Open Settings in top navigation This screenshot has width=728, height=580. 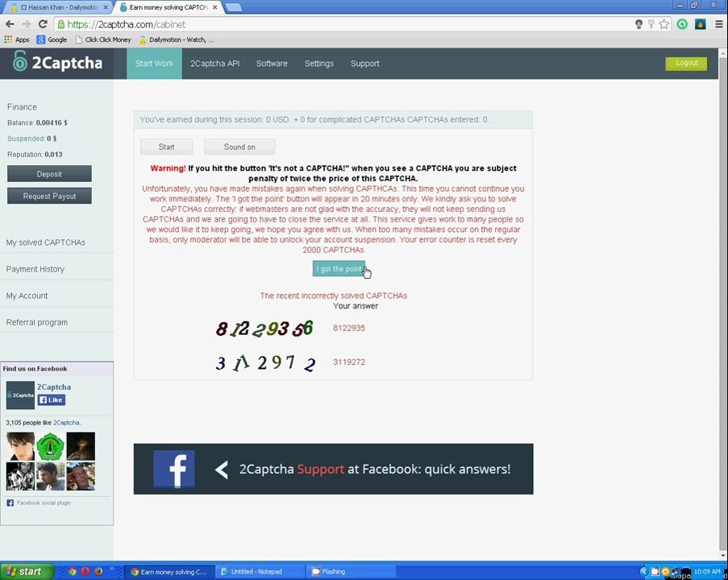click(319, 64)
